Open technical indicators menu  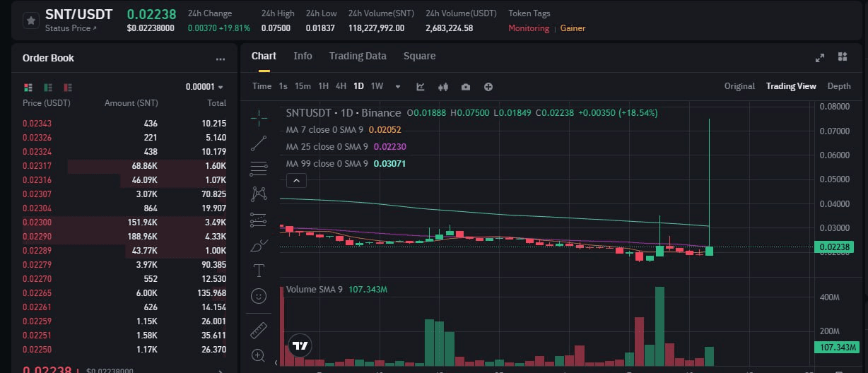tap(421, 86)
